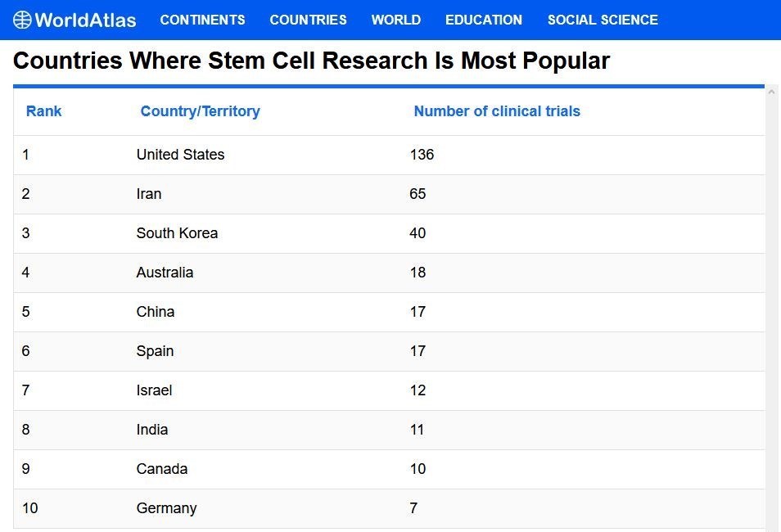
Task: Click the WorldAtlas globe logo icon
Action: pyautogui.click(x=22, y=20)
